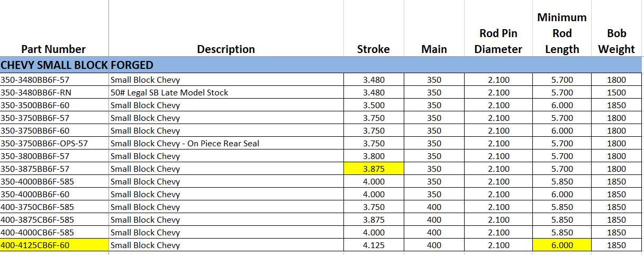The width and height of the screenshot is (644, 255).
Task: Select the Minimum Rod Length header
Action: pos(561,33)
